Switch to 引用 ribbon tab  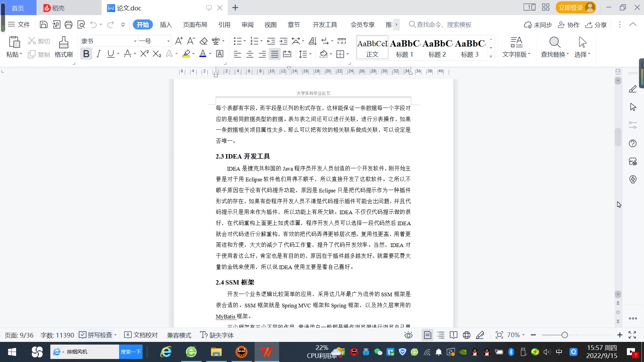point(224,25)
